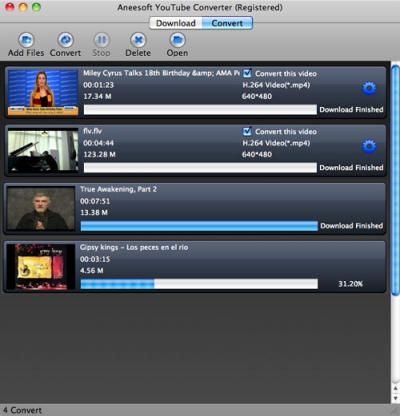The image size is (400, 417).
Task: Click the Stop pause icon
Action: pos(101,40)
